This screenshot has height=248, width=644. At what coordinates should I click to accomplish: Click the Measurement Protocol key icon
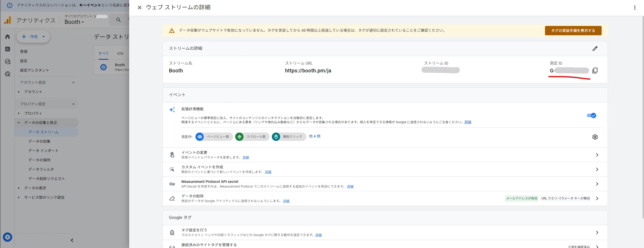tap(172, 184)
